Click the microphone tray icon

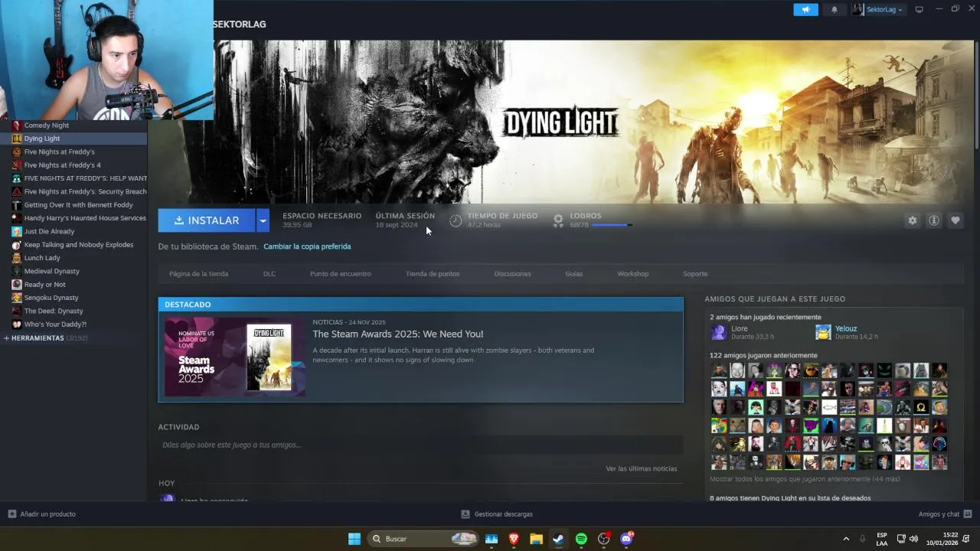tap(863, 539)
